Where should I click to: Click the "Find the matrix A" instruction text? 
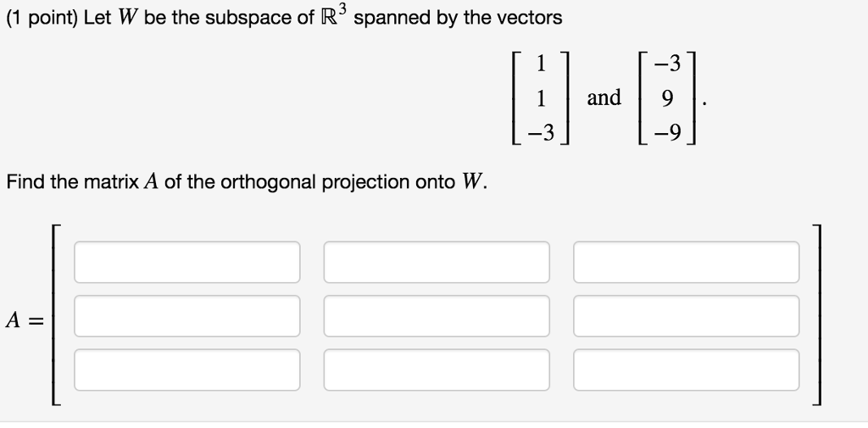click(x=82, y=181)
